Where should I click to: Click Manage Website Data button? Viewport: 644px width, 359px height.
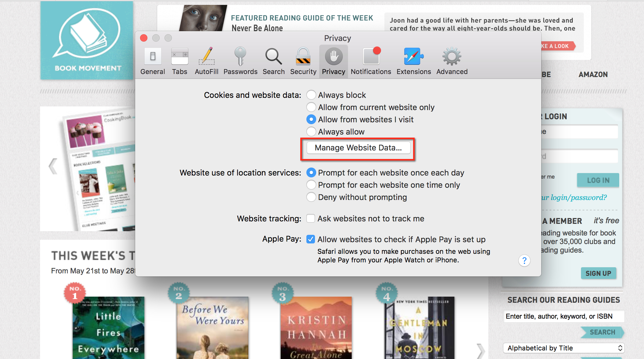358,148
